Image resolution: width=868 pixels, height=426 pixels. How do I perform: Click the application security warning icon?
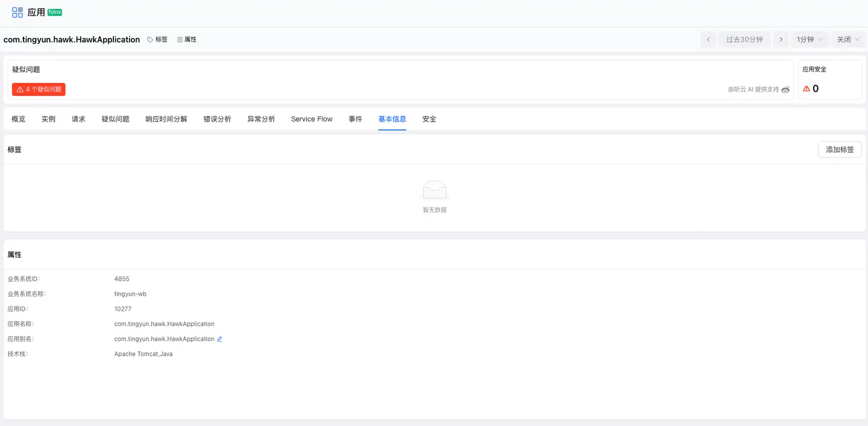click(x=807, y=89)
